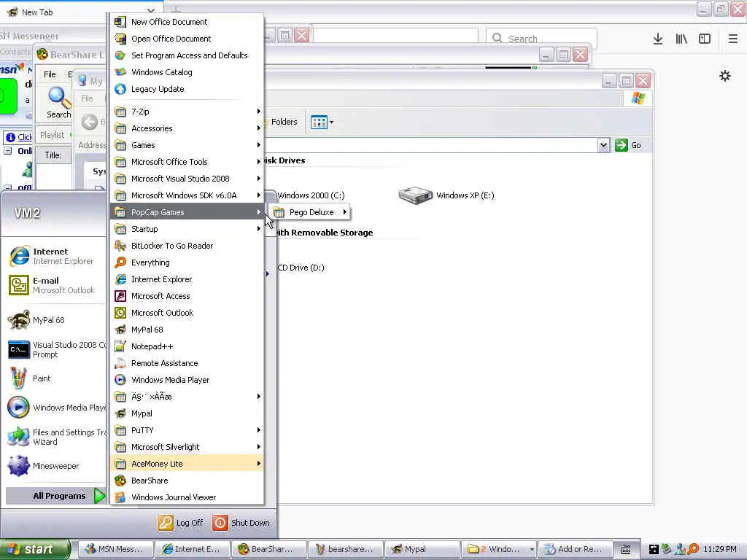Click the All Programs button

(x=55, y=496)
